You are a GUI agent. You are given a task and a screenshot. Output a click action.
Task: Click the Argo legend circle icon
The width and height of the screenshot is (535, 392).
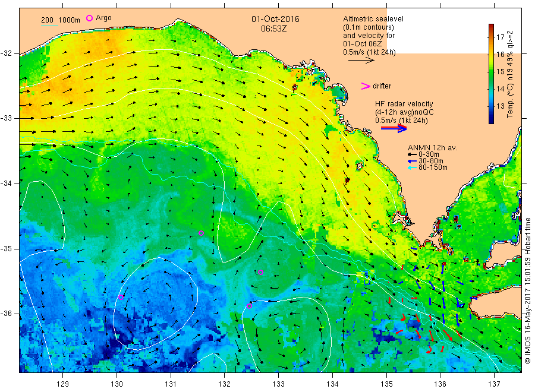89,18
